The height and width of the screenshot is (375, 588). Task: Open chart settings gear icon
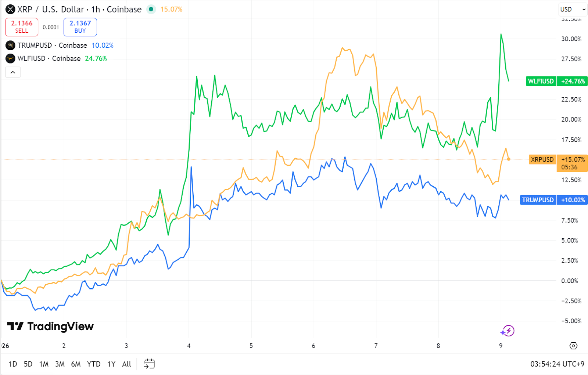[x=573, y=346]
